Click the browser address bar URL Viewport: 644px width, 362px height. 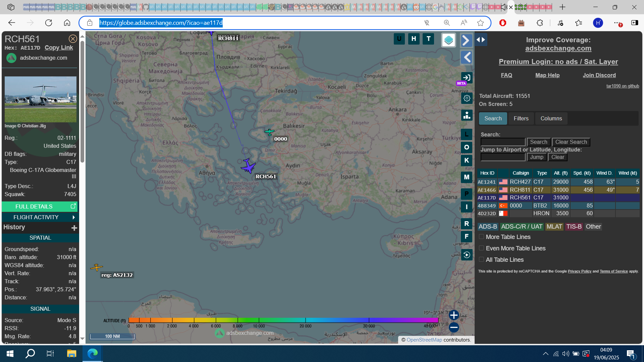(x=161, y=23)
